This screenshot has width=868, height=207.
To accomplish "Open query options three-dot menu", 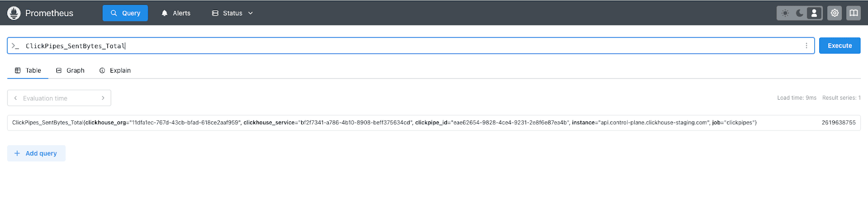I will point(806,46).
